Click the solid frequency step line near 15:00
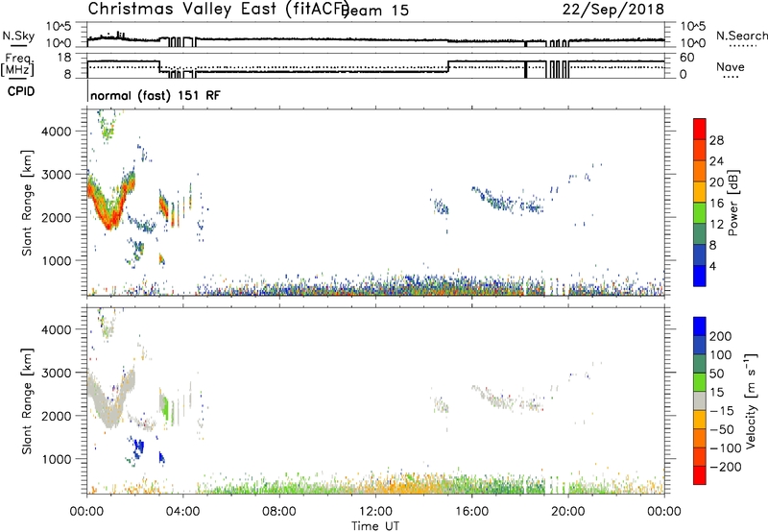Viewport: 768px width, 532px height. [x=448, y=66]
